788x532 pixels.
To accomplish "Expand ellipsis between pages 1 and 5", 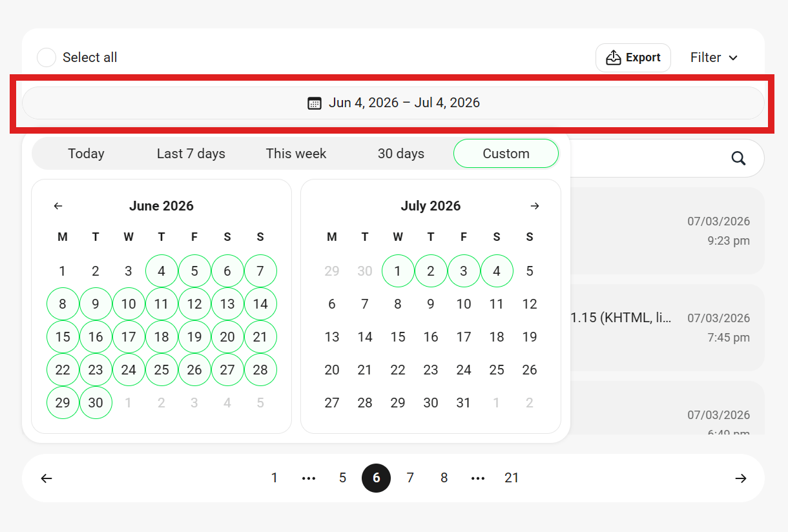I will click(309, 478).
